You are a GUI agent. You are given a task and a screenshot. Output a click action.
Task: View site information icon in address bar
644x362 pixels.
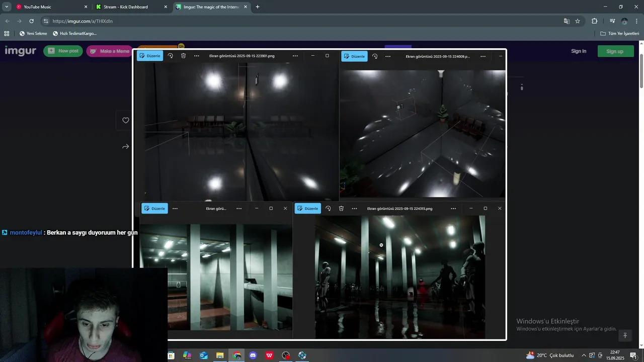click(x=46, y=21)
